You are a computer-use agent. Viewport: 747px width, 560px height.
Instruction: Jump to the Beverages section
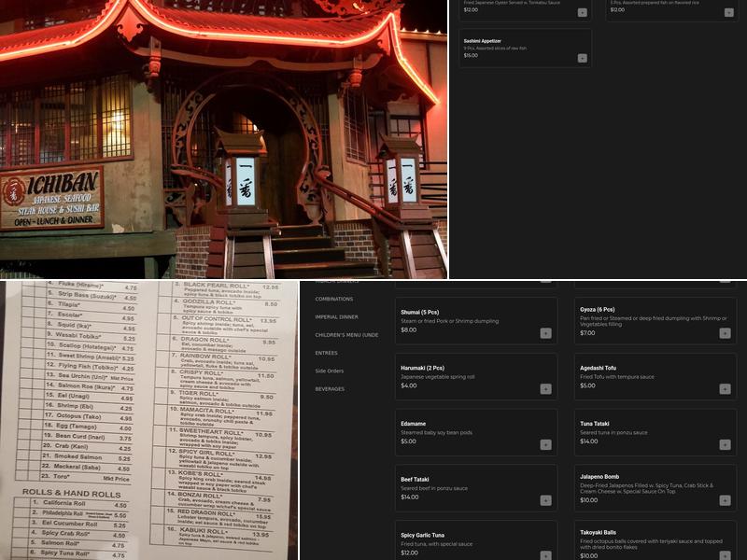click(x=330, y=389)
